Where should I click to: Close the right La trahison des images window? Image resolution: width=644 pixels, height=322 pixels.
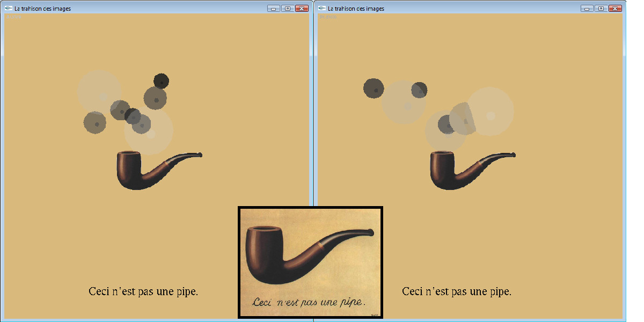point(616,9)
